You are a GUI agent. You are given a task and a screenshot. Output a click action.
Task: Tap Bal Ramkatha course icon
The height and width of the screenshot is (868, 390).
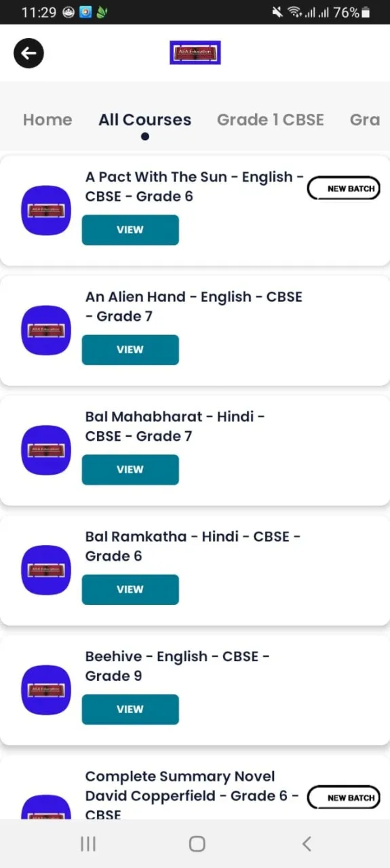coord(46,570)
